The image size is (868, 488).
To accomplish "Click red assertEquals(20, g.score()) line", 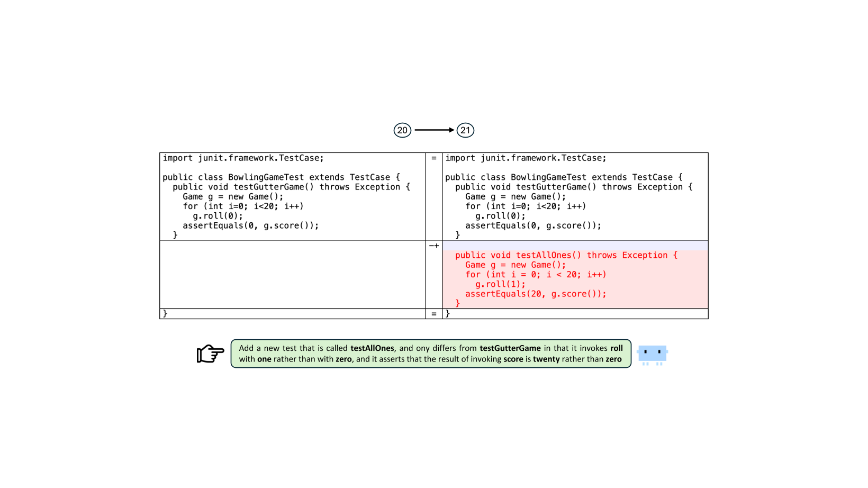I will 536,294.
